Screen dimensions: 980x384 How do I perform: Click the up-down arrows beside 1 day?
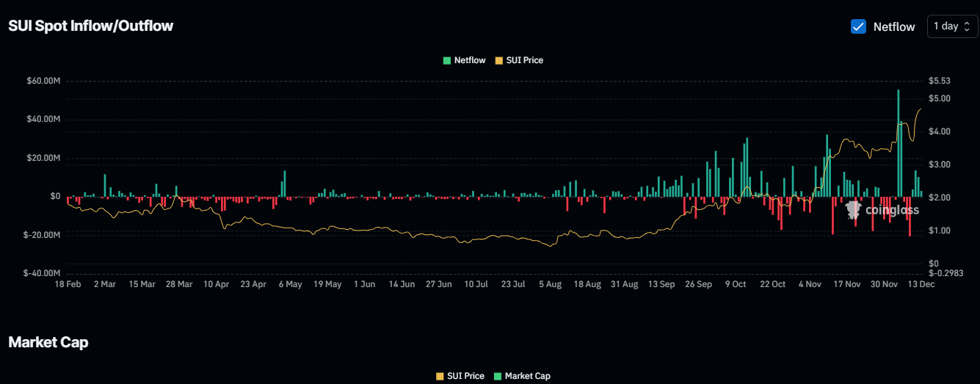[967, 26]
